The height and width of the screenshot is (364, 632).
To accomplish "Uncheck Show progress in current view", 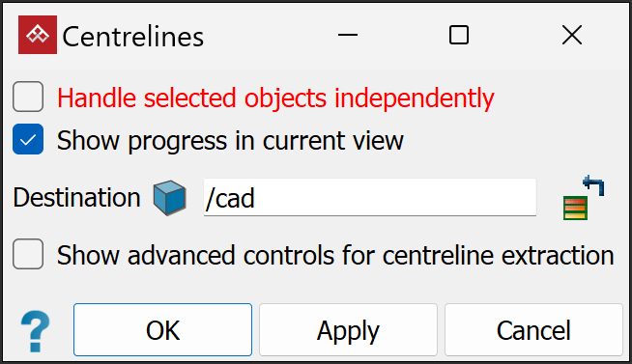I will (x=28, y=139).
